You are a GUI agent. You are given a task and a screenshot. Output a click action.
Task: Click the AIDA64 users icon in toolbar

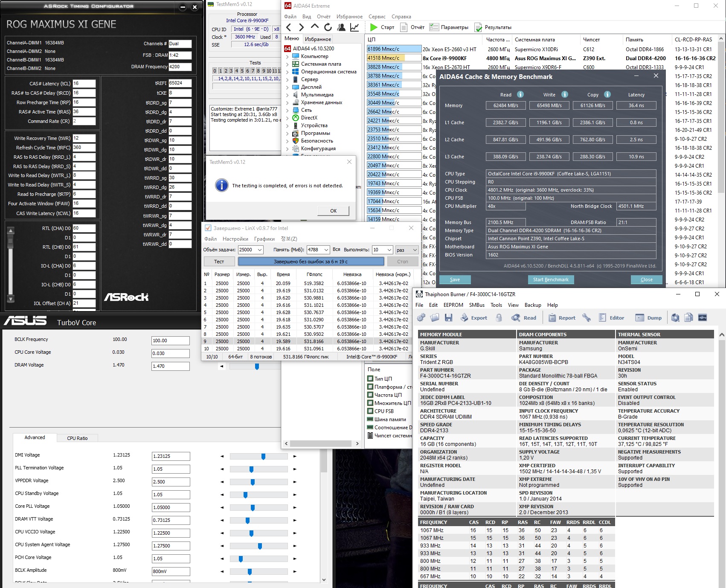tap(341, 27)
